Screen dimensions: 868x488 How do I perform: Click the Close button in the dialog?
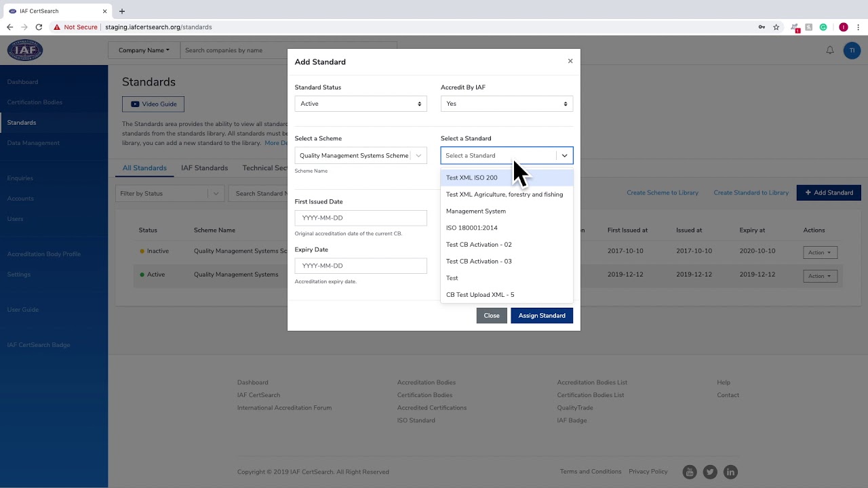click(x=492, y=315)
